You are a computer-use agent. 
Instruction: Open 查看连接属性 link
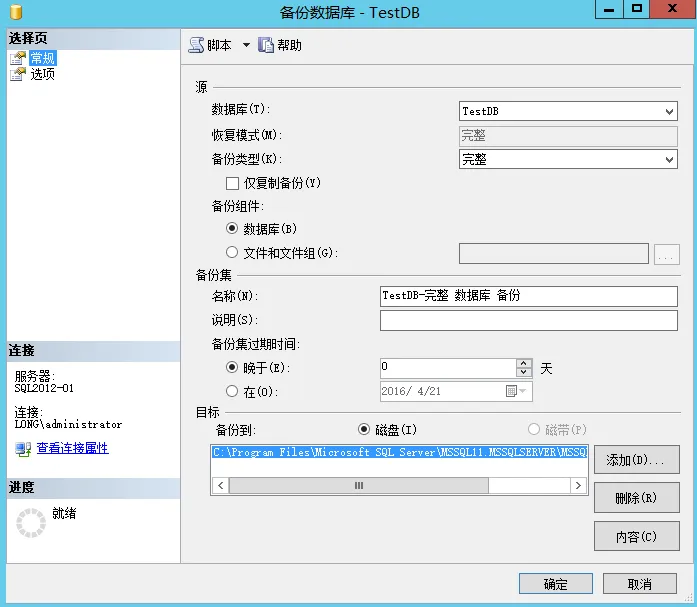coord(72,448)
